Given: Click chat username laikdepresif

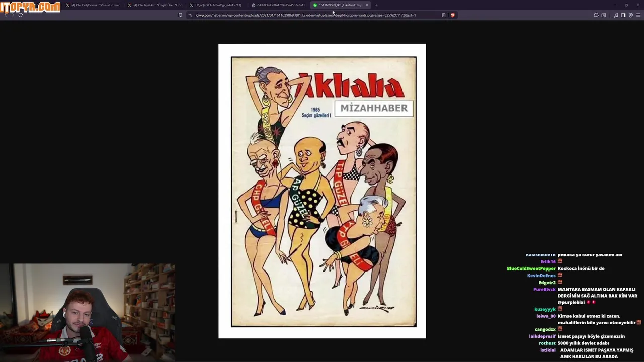Looking at the screenshot, I should click(542, 336).
